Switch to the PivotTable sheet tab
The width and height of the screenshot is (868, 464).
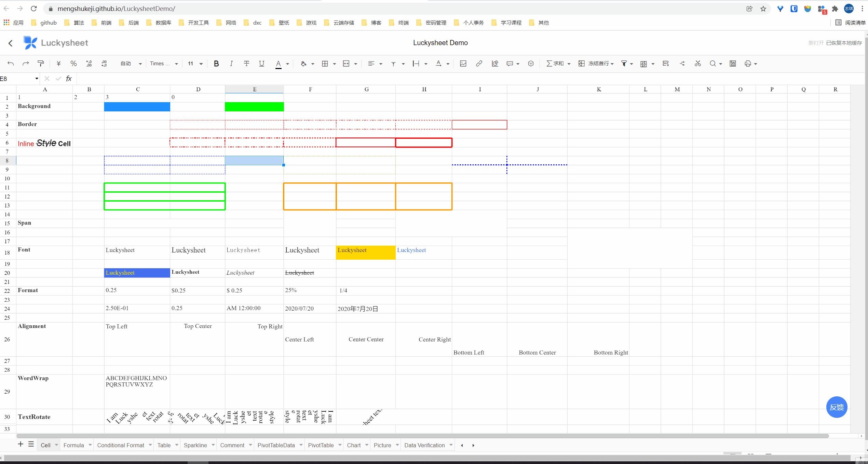(x=321, y=445)
